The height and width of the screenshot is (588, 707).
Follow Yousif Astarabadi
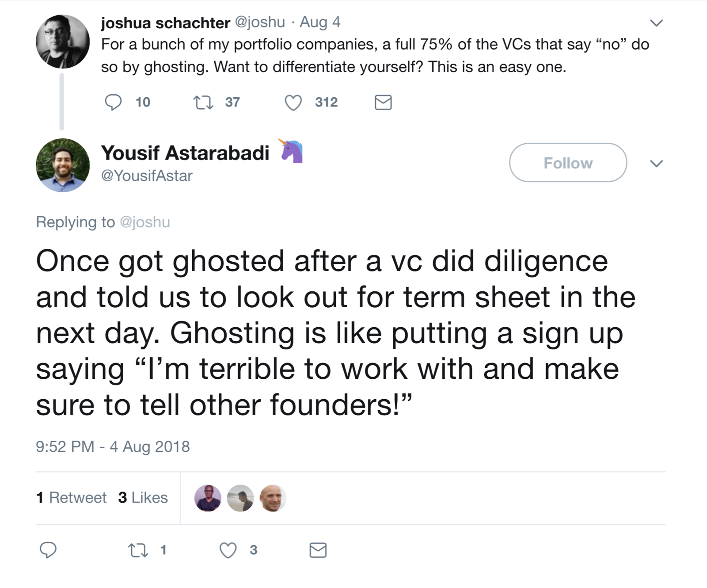click(x=568, y=163)
